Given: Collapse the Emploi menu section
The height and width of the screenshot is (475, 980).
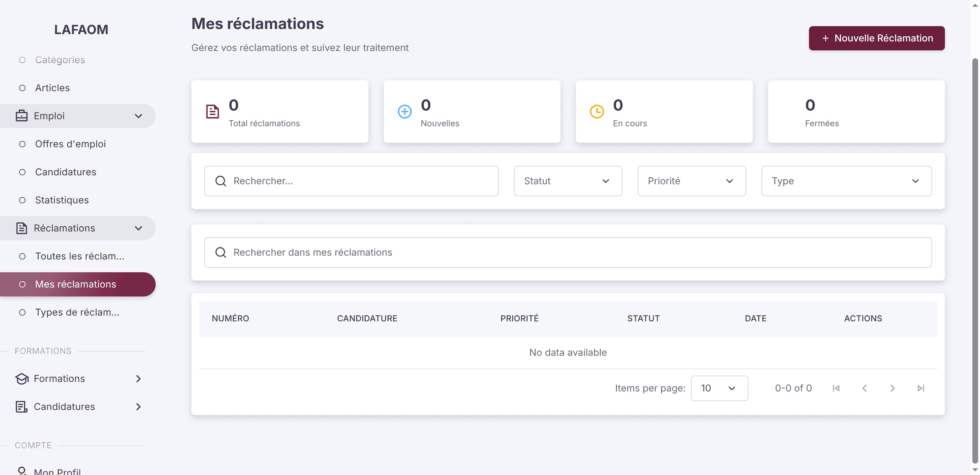Looking at the screenshot, I should [138, 116].
